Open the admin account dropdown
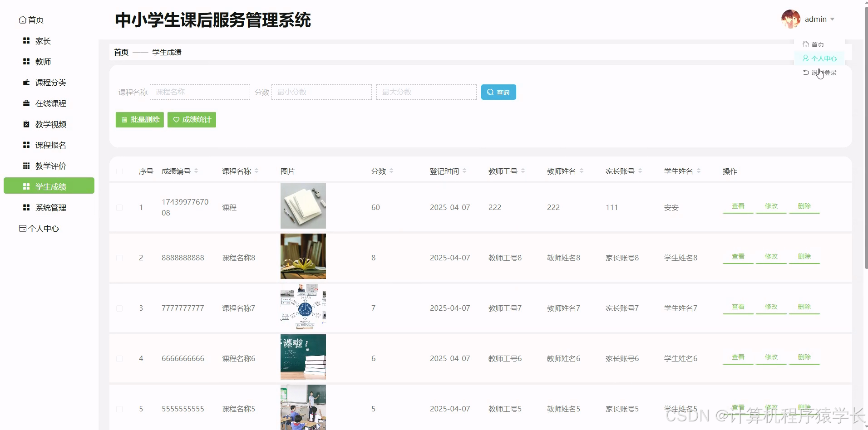Screen dimensions: 868x430 816,19
